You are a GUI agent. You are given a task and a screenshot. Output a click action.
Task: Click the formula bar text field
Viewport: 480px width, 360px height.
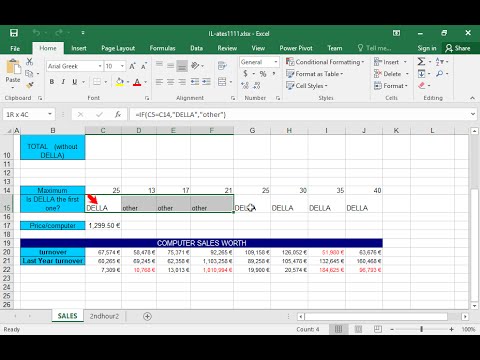[299, 115]
